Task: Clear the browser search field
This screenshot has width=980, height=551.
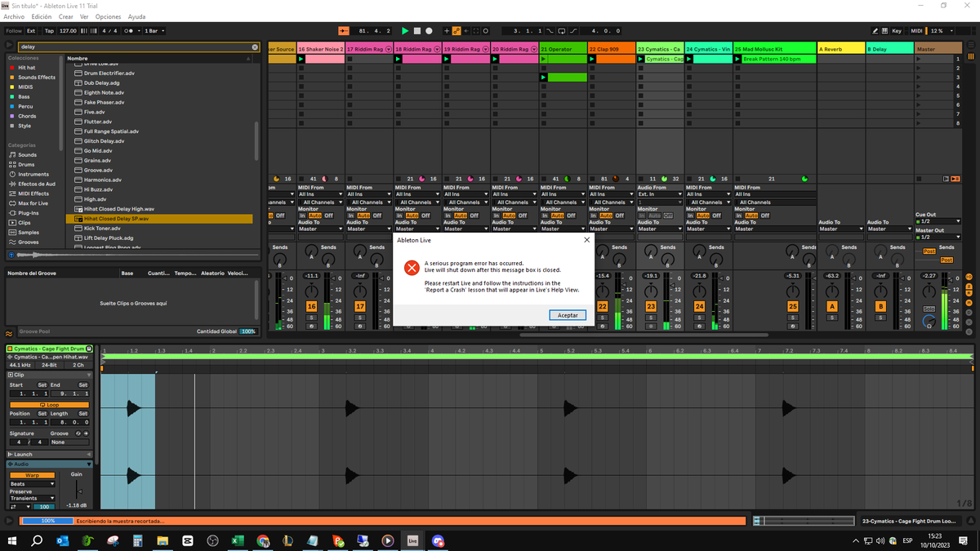Action: (x=255, y=47)
